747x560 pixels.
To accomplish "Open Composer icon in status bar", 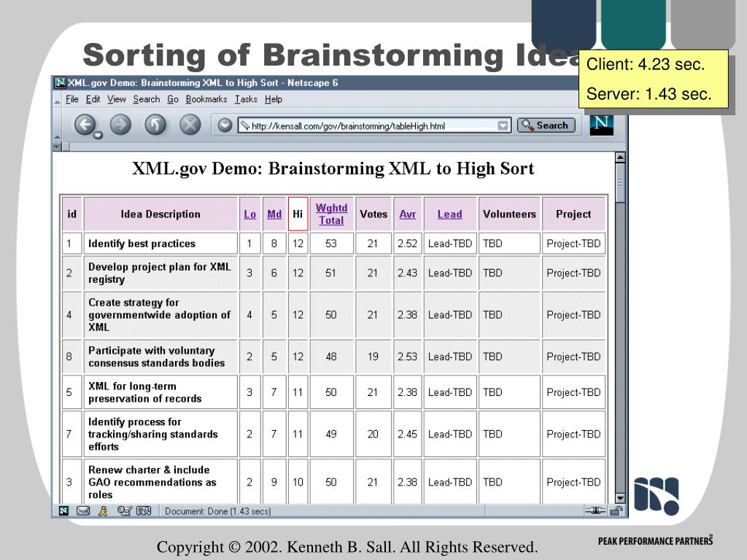I will tap(124, 511).
